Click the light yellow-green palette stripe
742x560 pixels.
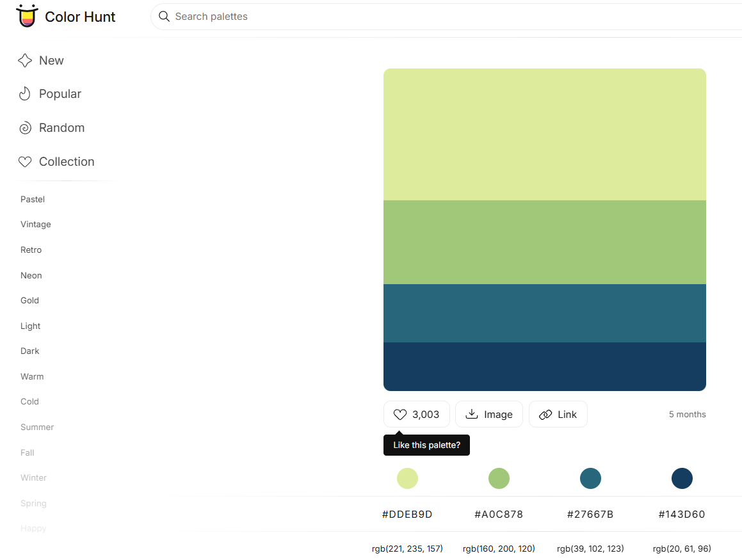(x=545, y=134)
